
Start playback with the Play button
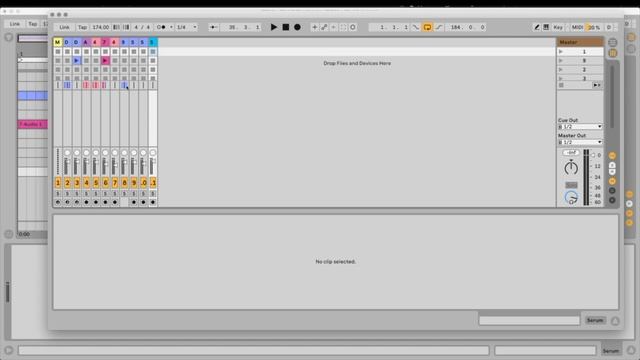pos(274,27)
